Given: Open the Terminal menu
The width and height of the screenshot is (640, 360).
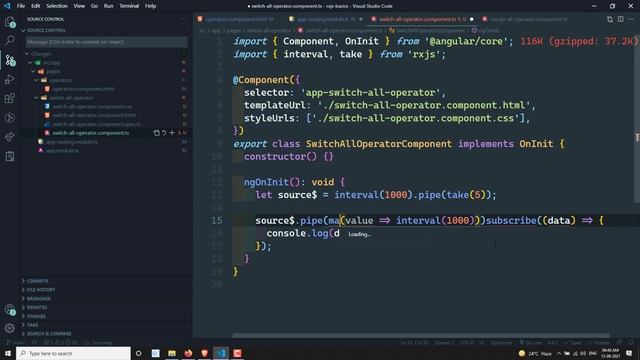Looking at the screenshot, I should 129,6.
